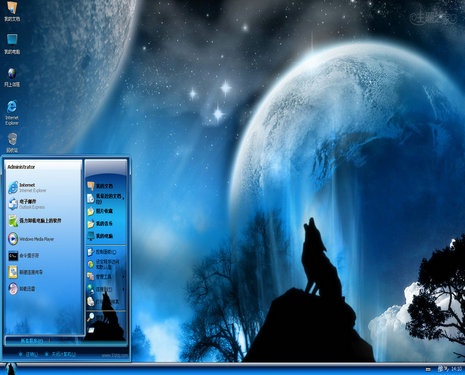Open Control Panel from Start menu
The width and height of the screenshot is (465, 375).
click(x=106, y=252)
